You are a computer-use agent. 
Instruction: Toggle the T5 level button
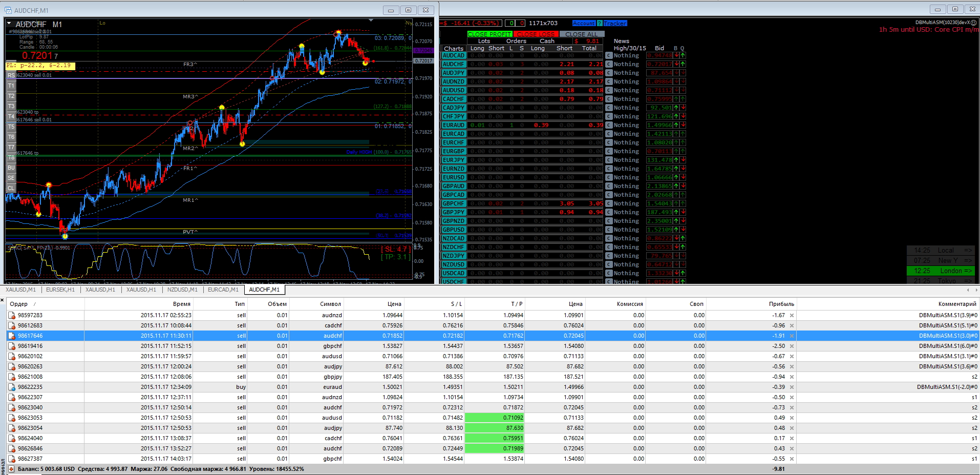pos(11,127)
